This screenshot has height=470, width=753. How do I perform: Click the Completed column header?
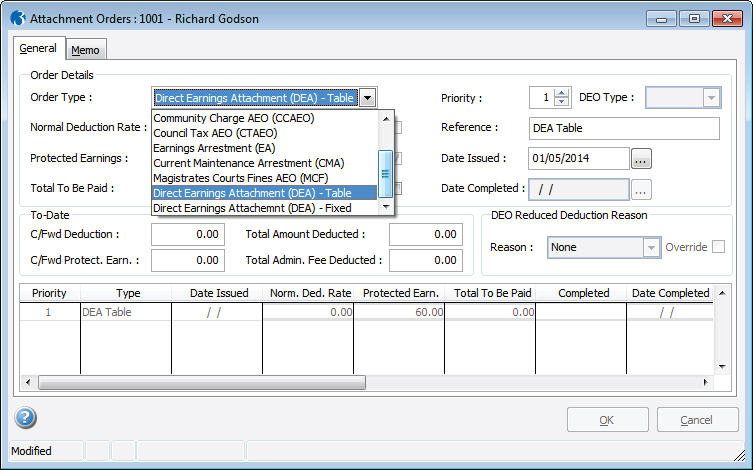tap(582, 293)
